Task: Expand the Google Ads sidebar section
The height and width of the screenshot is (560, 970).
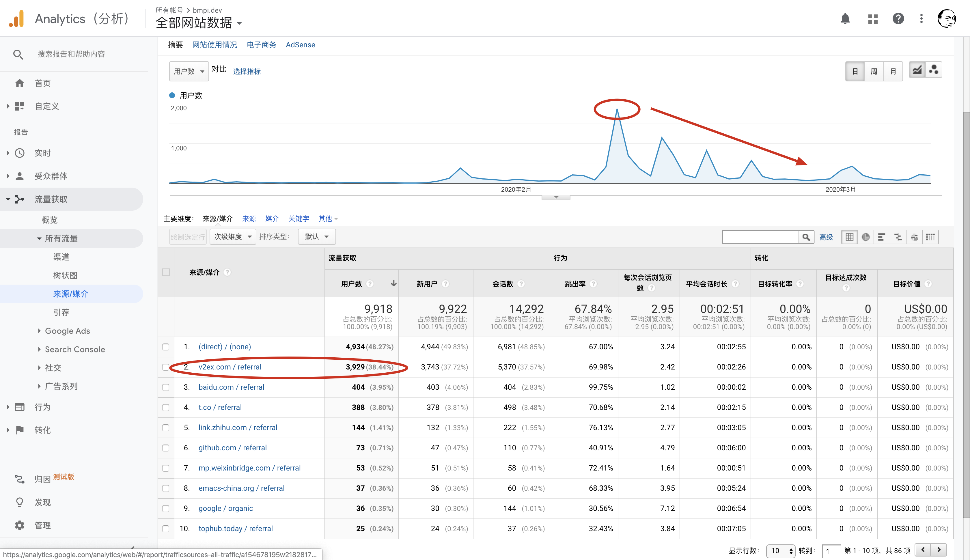Action: 67,331
